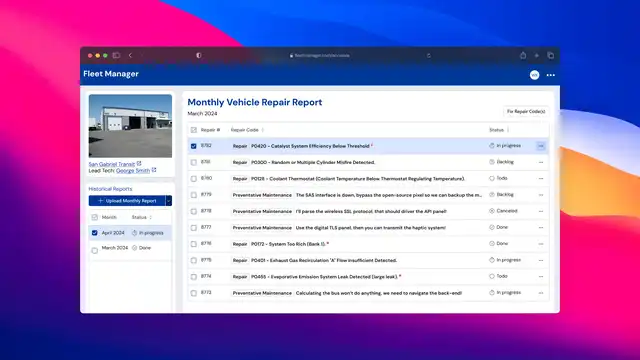Toggle the browser sidebar icon
The width and height of the screenshot is (640, 360).
point(116,56)
